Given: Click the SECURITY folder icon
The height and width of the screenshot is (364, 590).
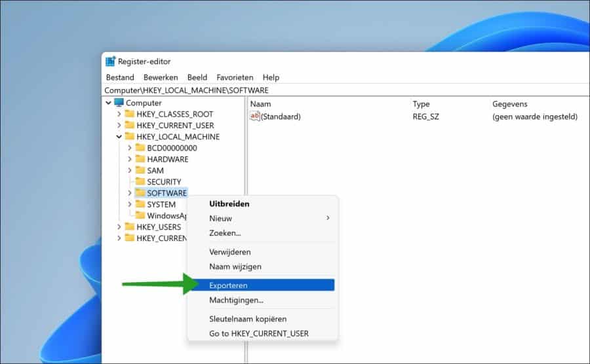Looking at the screenshot, I should (140, 181).
